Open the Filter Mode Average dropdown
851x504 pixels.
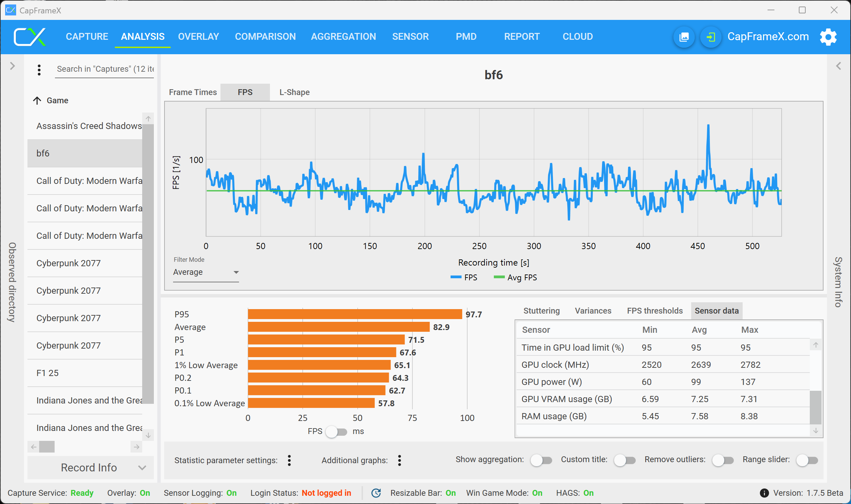[206, 272]
